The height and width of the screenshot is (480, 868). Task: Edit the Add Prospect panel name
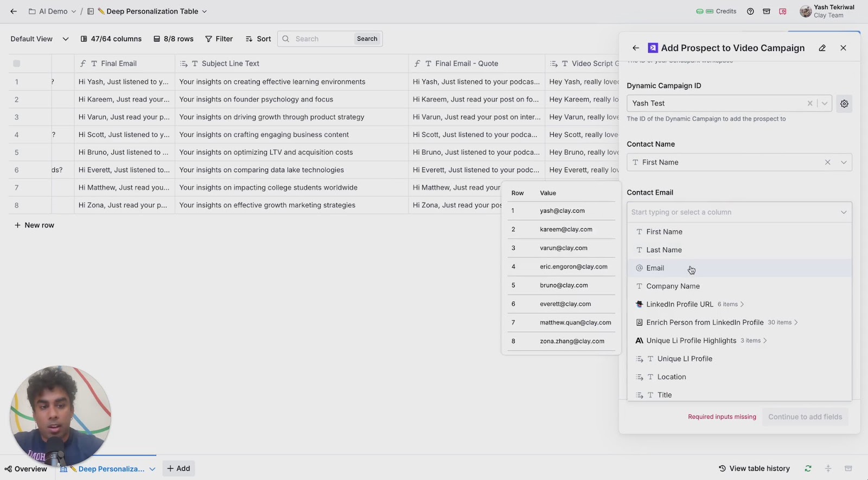click(822, 48)
